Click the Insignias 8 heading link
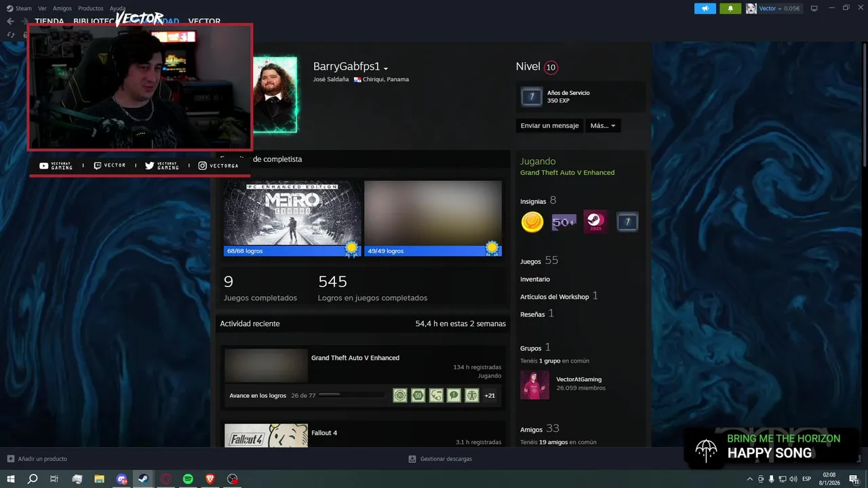 (x=538, y=201)
